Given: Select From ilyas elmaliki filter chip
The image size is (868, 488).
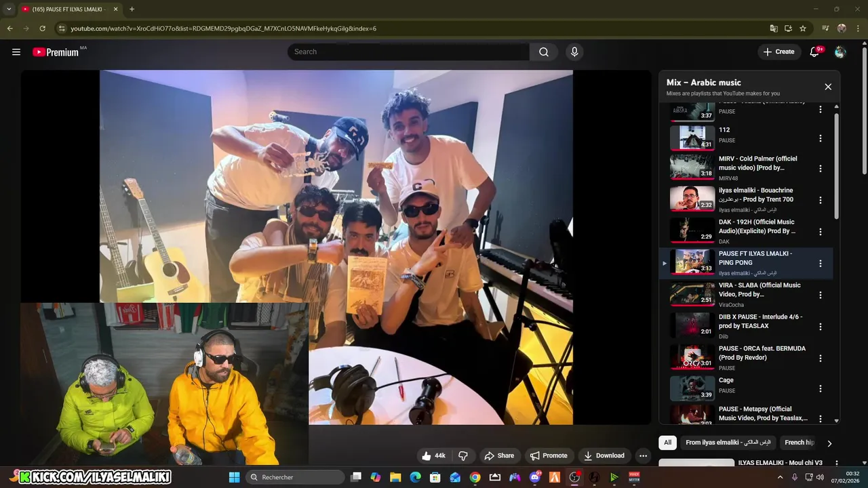Looking at the screenshot, I should [x=728, y=443].
